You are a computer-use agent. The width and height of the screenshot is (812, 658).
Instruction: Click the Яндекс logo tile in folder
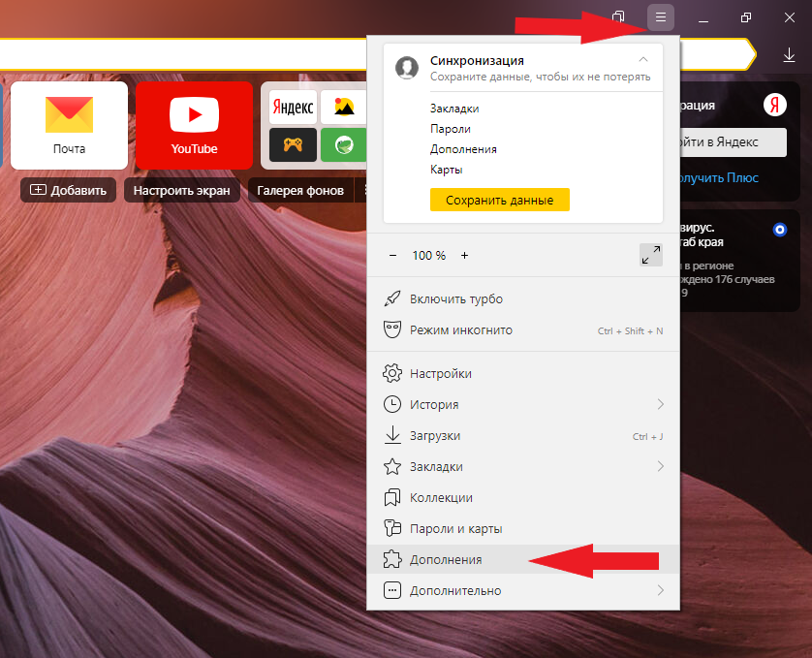292,106
